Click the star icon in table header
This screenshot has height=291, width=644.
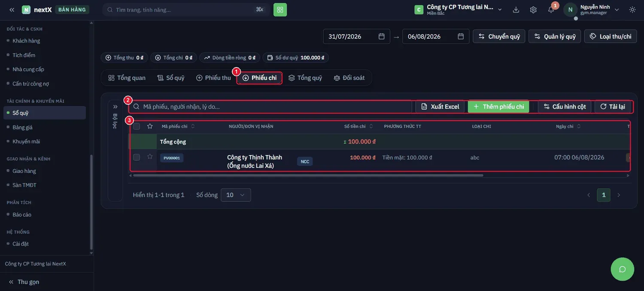coord(150,126)
